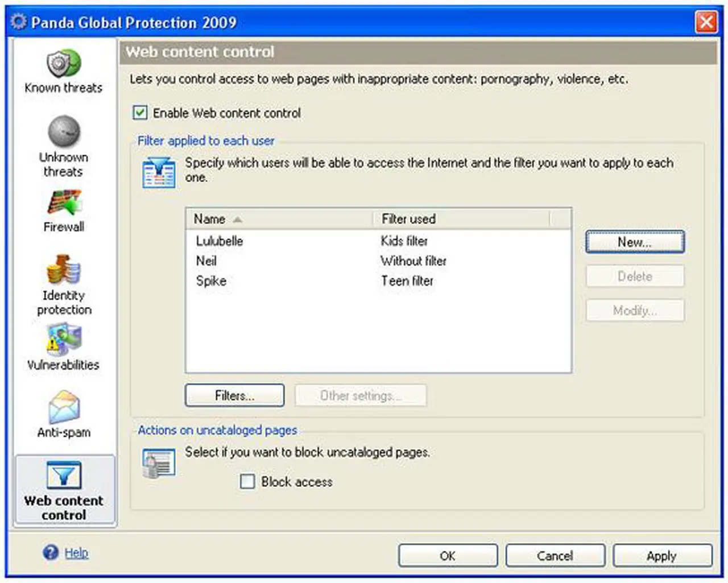Open the Vulnerabilities section icon
728x583 pixels.
[x=64, y=339]
